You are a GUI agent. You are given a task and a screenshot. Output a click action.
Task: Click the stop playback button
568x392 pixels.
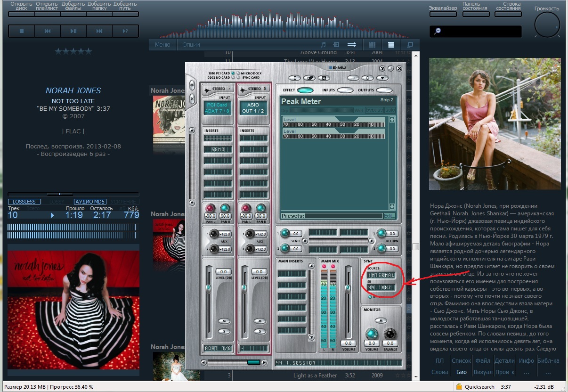coord(22,31)
